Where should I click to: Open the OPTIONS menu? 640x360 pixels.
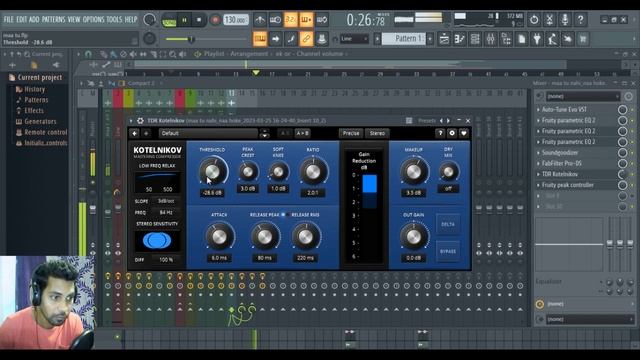tap(93, 19)
